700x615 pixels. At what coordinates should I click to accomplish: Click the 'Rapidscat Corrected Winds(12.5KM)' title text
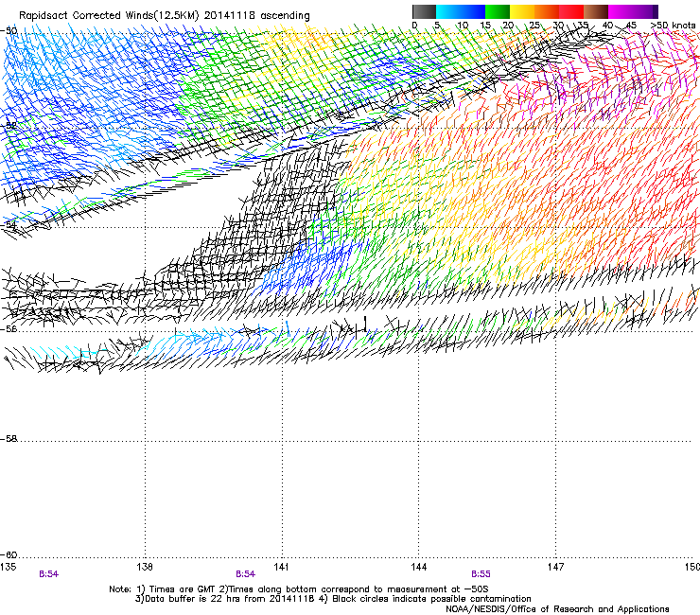click(x=109, y=16)
